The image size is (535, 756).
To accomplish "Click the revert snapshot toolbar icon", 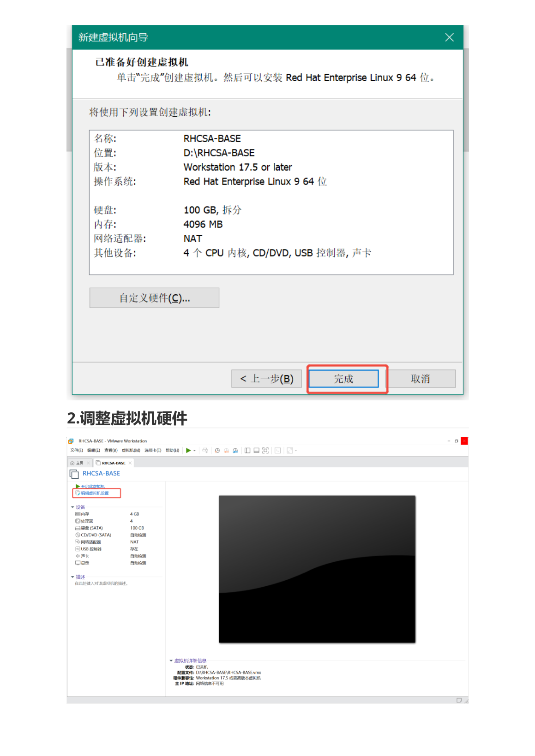I will [226, 450].
